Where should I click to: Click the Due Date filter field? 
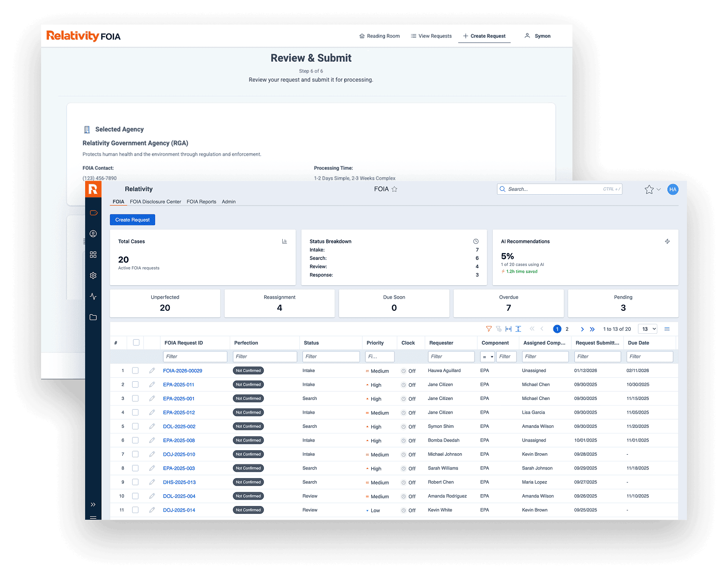coord(650,357)
